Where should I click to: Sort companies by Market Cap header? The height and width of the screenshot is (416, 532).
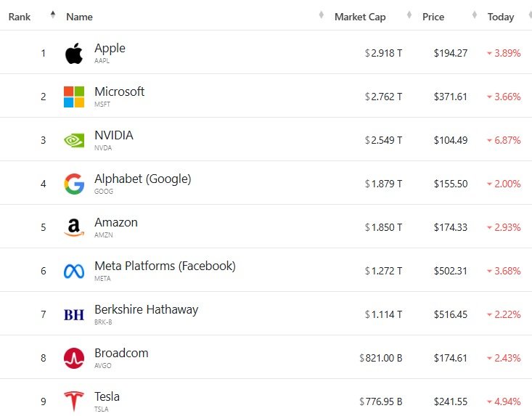pos(360,17)
